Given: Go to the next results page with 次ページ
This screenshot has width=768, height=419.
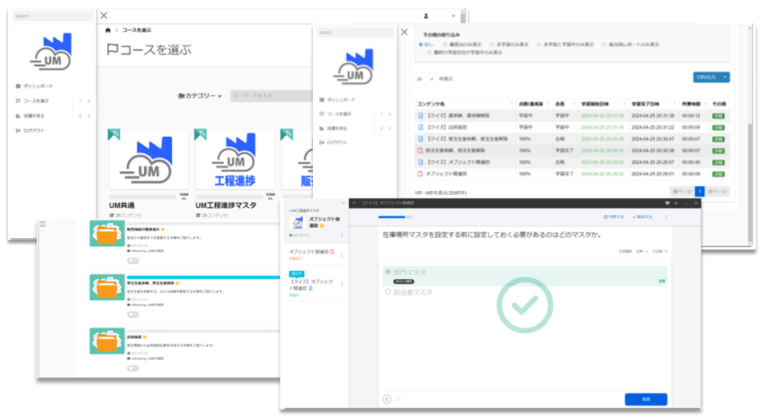Looking at the screenshot, I should (x=717, y=191).
